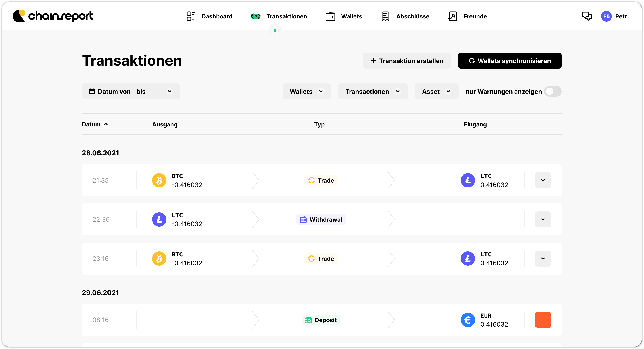644x349 pixels.
Task: Open the chat messages icon
Action: click(587, 16)
